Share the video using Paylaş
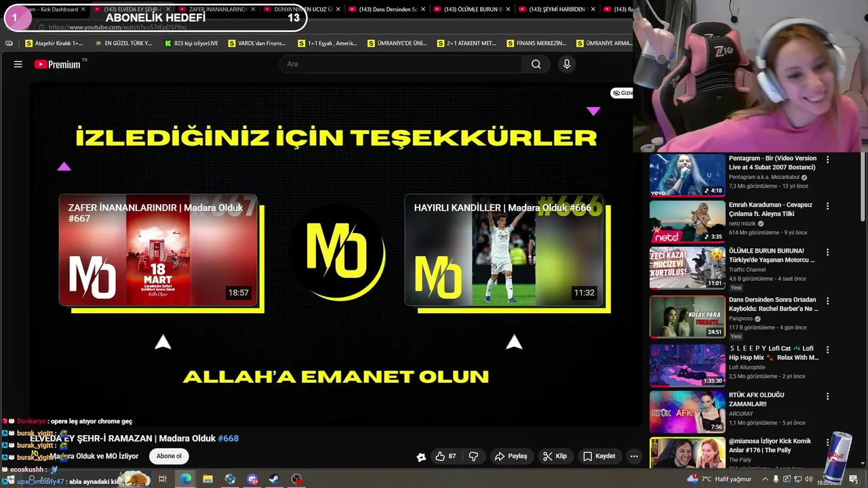This screenshot has height=488, width=868. point(511,456)
